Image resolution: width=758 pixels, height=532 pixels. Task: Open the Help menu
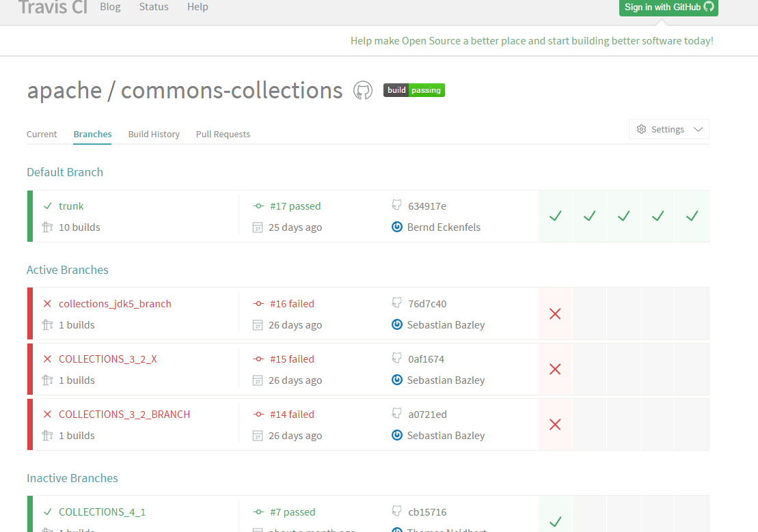(x=198, y=7)
